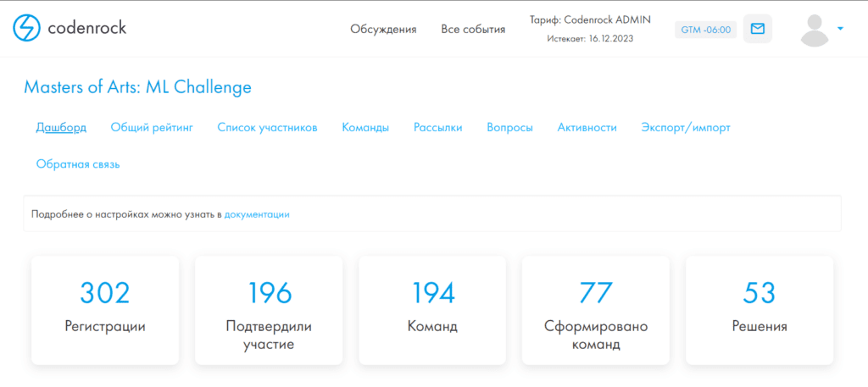The height and width of the screenshot is (387, 868).
Task: Open the 77 Сформировано команд card
Action: click(x=596, y=310)
